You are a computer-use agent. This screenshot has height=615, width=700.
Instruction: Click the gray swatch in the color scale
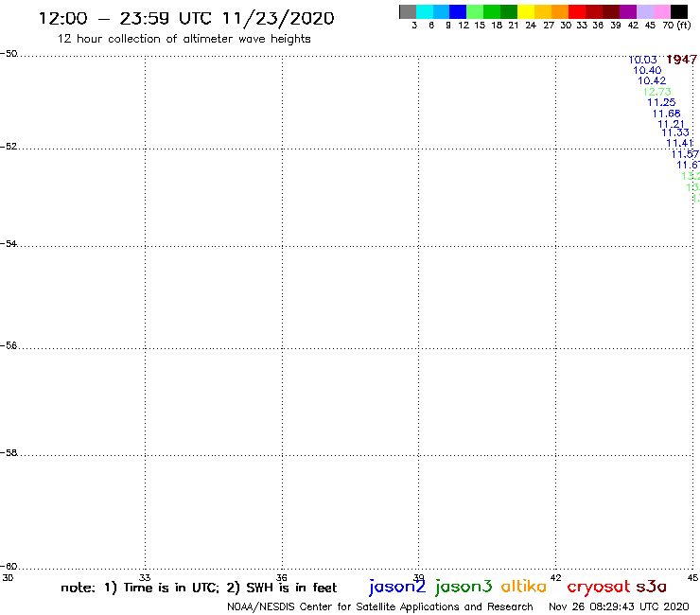[408, 11]
